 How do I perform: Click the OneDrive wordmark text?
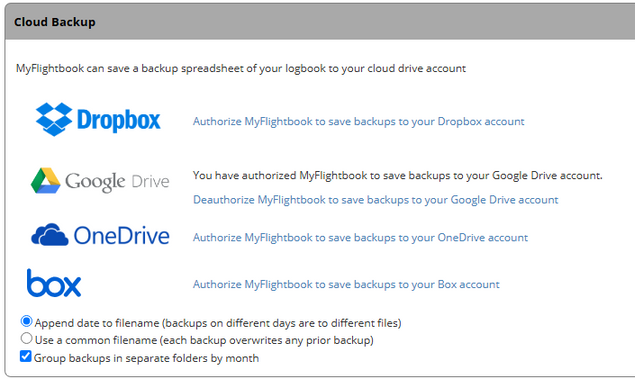click(121, 236)
